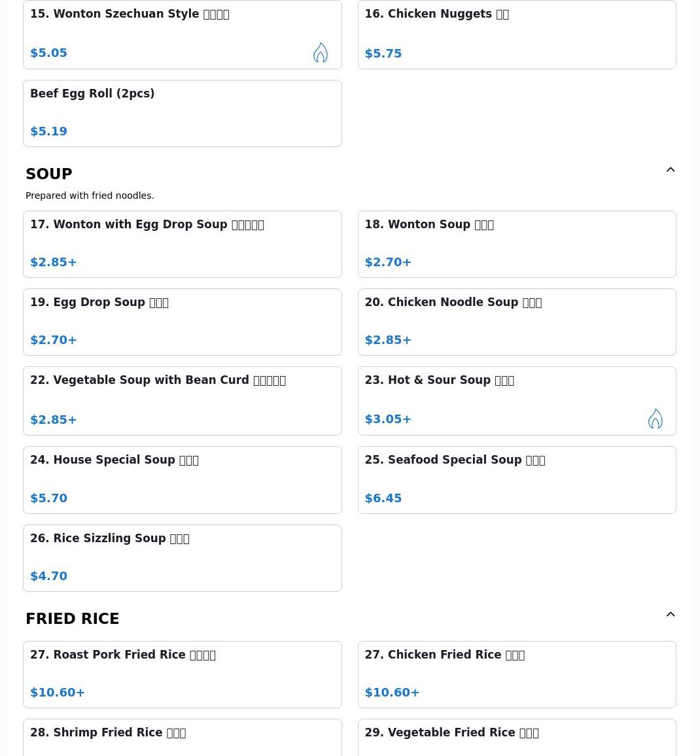Viewport: 700px width, 756px height.
Task: Open the Beef Egg Roll (2pcs) item
Action: 182,113
